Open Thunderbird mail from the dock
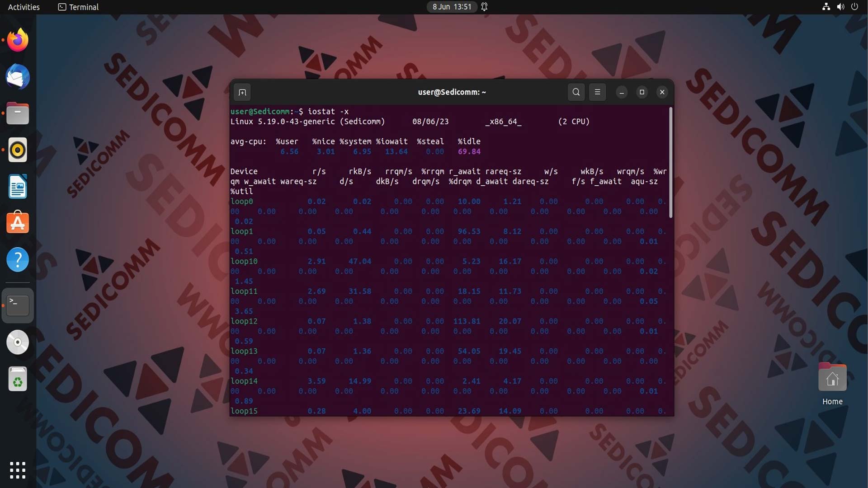 (x=18, y=77)
